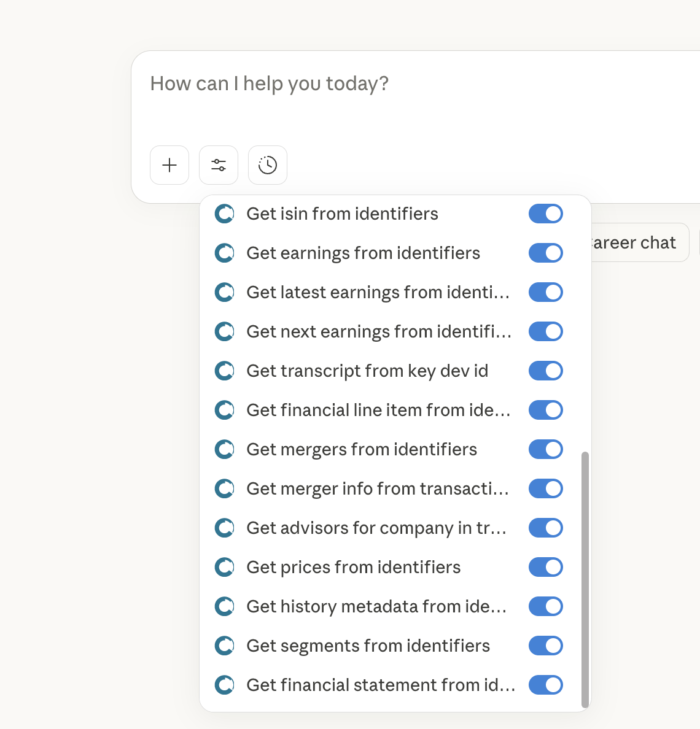Screen dimensions: 700x729
Task: Disable Get earnings from identifiers toggle
Action: tap(545, 253)
